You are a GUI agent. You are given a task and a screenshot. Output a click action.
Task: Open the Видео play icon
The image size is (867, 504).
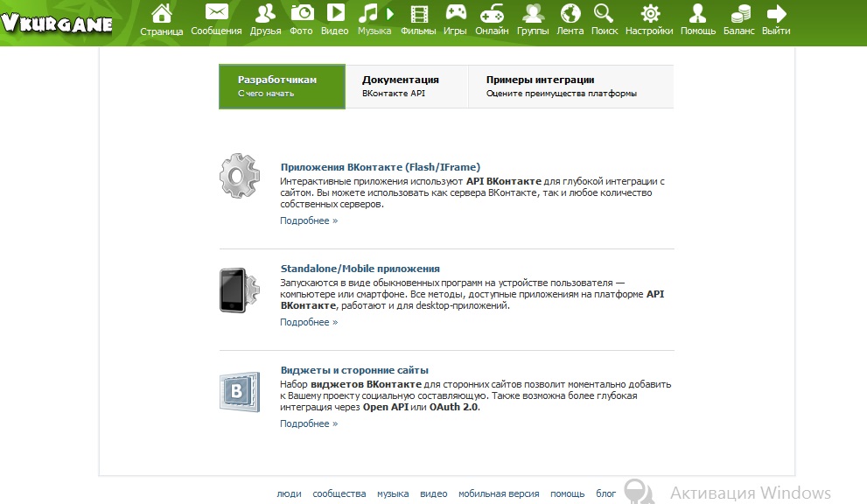point(336,12)
